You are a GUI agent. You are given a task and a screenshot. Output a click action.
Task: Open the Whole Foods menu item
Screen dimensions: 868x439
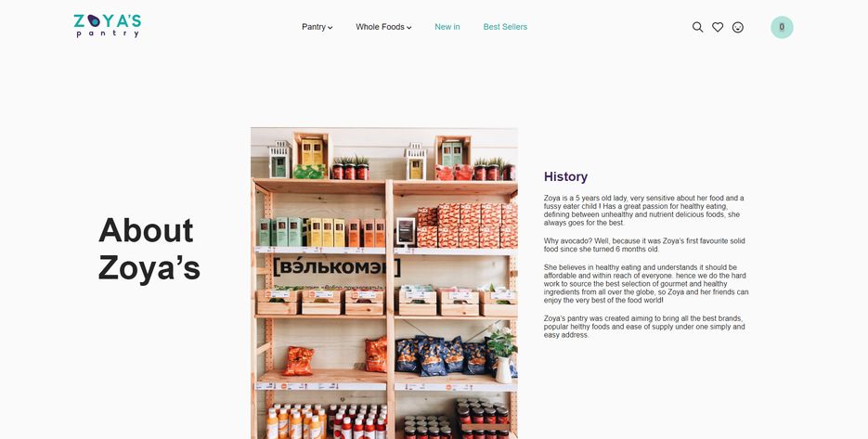pos(380,27)
